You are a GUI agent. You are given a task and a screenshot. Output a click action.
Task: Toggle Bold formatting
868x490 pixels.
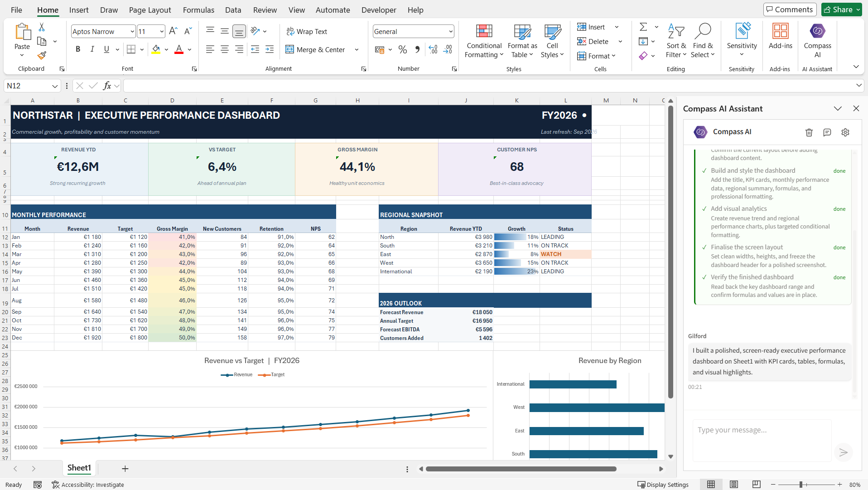pyautogui.click(x=78, y=49)
